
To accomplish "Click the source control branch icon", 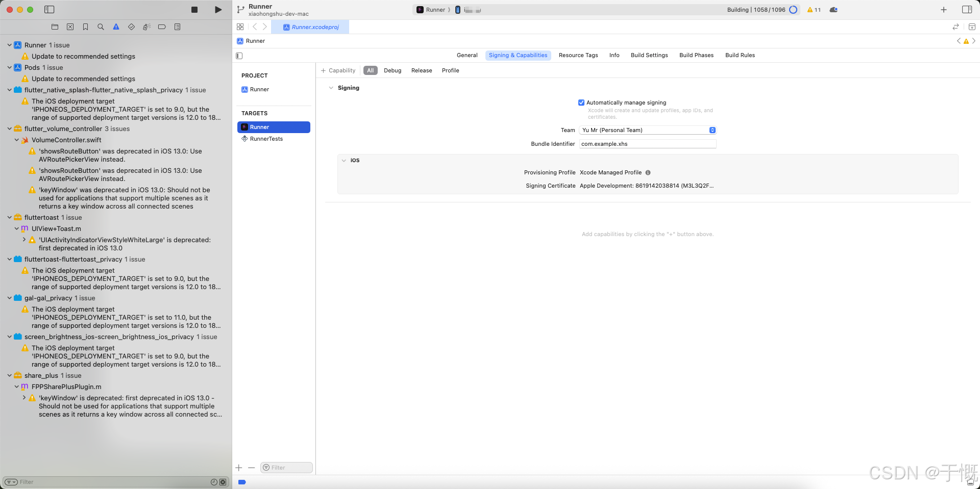I will (240, 10).
